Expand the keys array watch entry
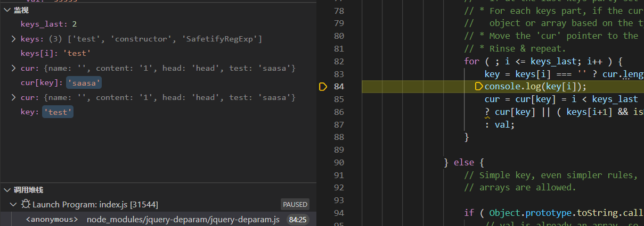 tap(13, 39)
